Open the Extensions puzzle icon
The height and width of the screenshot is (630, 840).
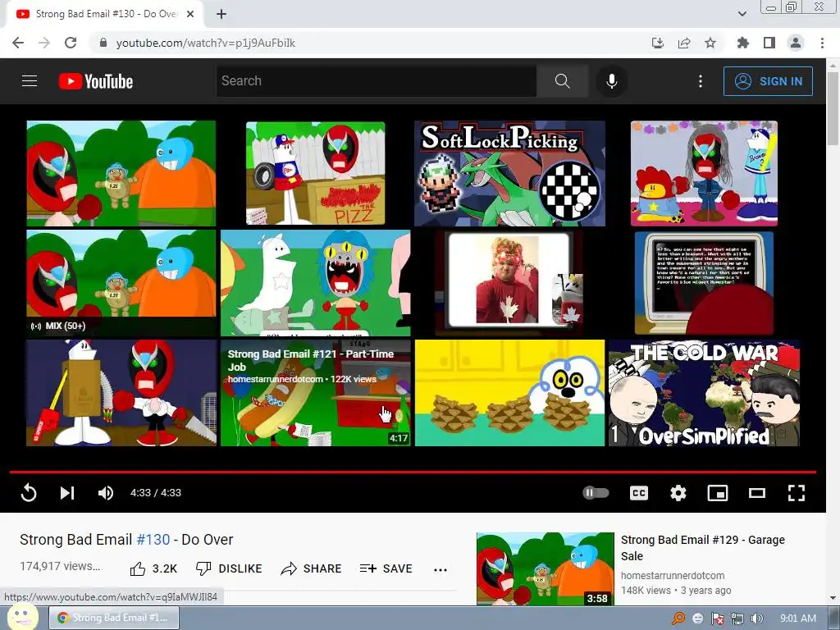point(743,43)
